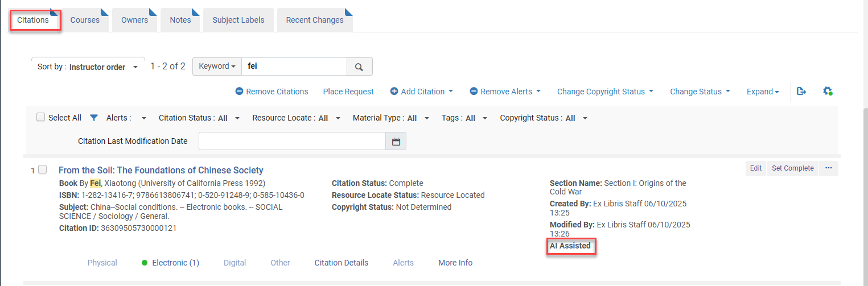Click the Citation Last Modification Date field

(292, 141)
